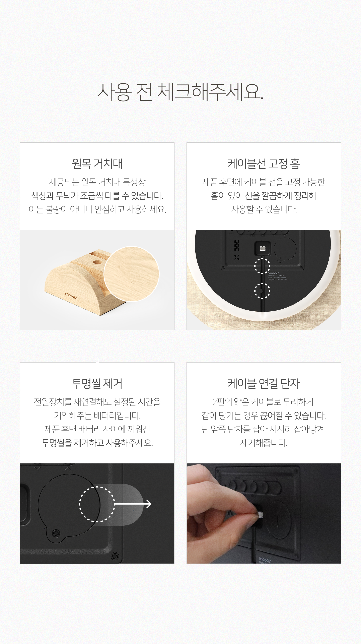Click the 사용 전 체크해주세요 title

[180, 92]
